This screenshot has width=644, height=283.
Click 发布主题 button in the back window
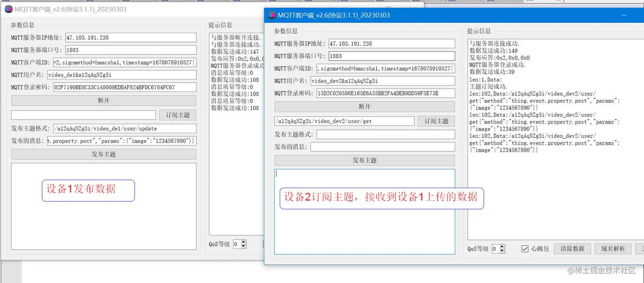(103, 154)
